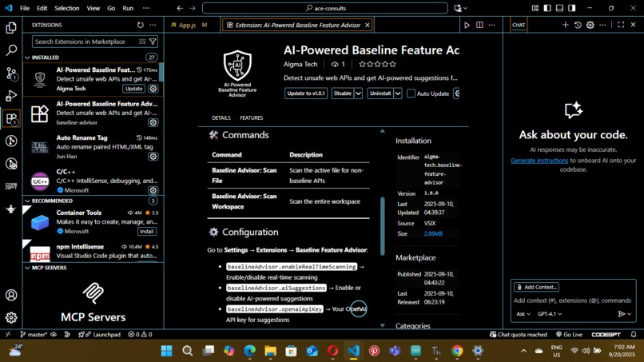Click the readme vertical scrollbar thumb

coord(383,226)
